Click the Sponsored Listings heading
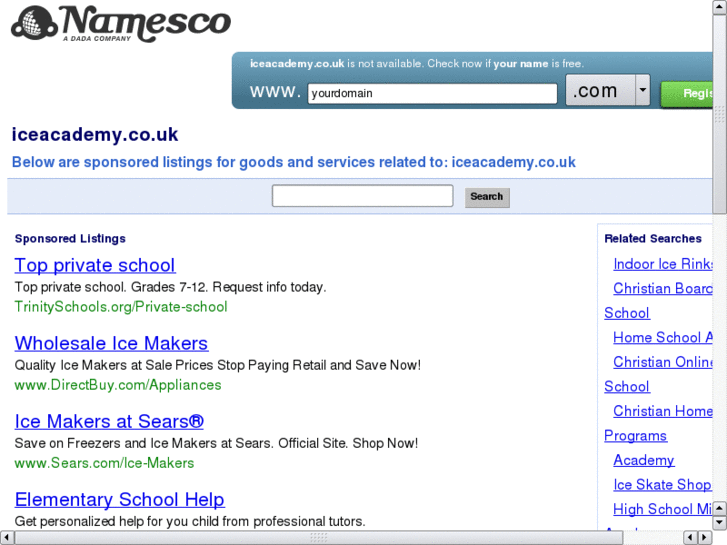The image size is (727, 545). point(70,238)
